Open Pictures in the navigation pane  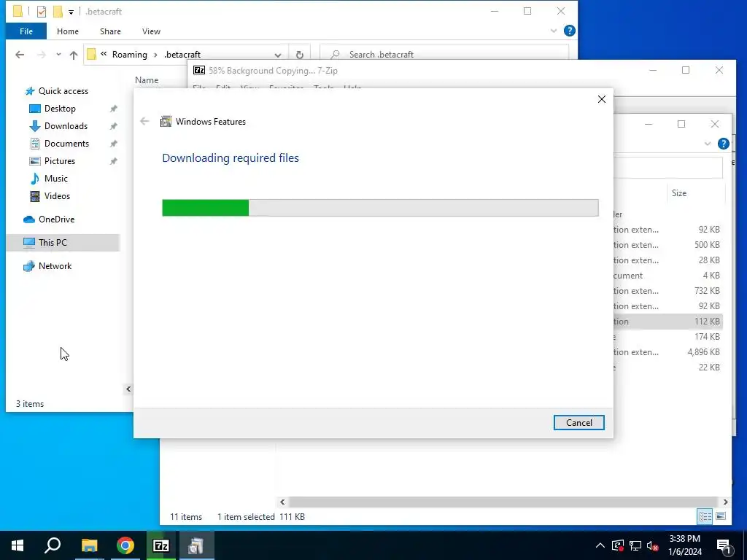point(60,161)
